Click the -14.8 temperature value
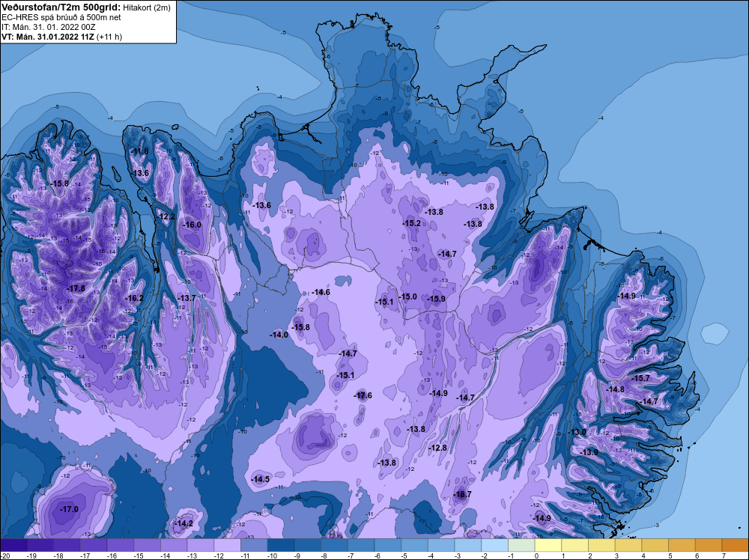Screen dimensions: 749x560 (x=615, y=389)
